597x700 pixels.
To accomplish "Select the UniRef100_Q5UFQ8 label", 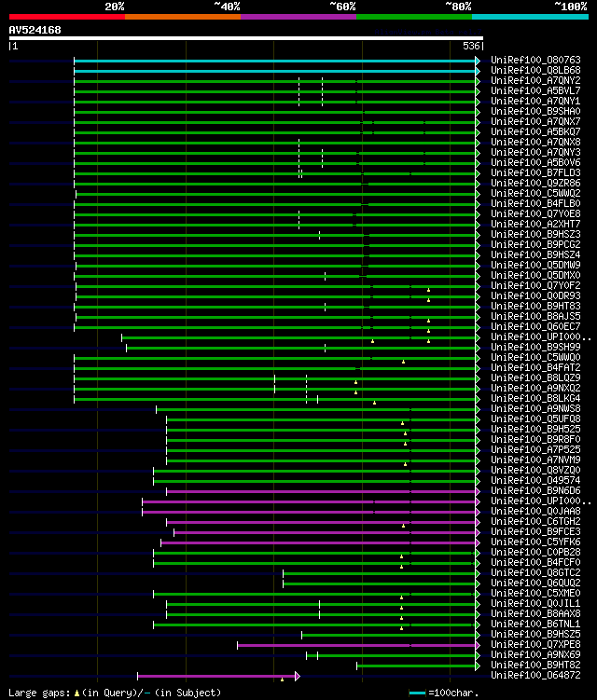I will coord(535,419).
